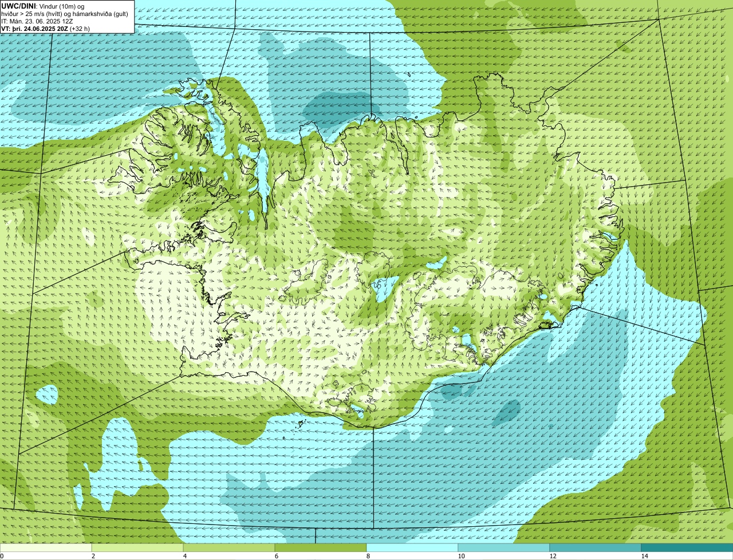Click the color scale label "14"

tap(644, 556)
